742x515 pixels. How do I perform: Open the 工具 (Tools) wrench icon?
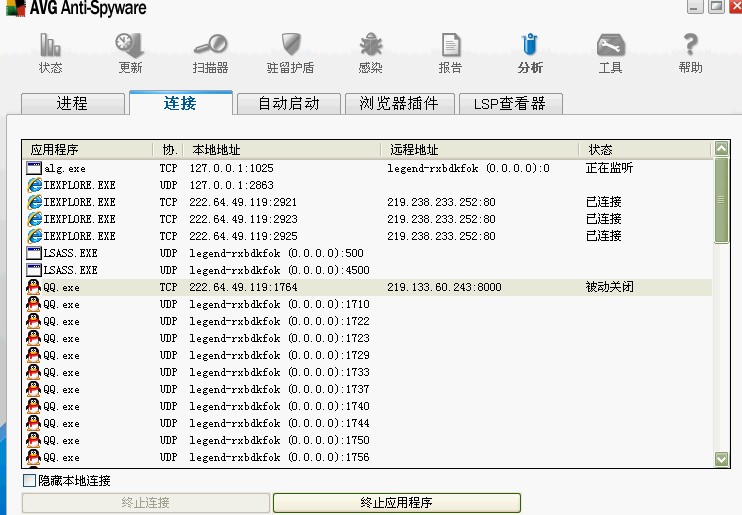(610, 45)
